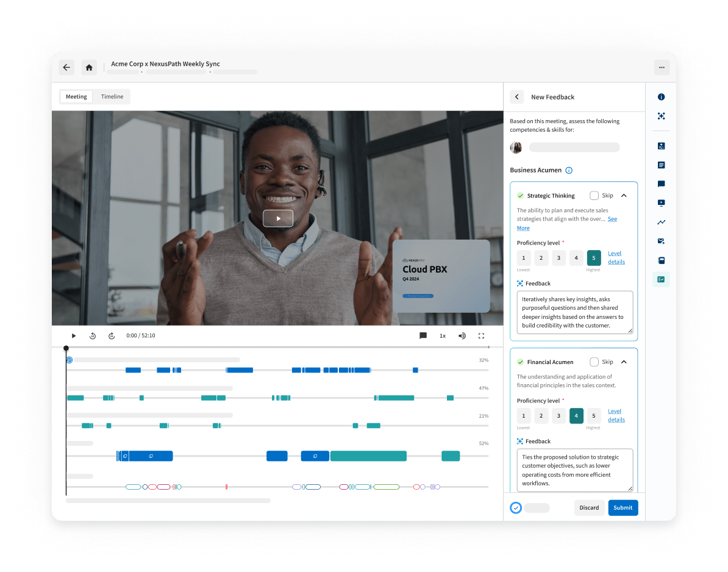Click the video progress scrubber handle
728x572 pixels.
click(x=66, y=348)
